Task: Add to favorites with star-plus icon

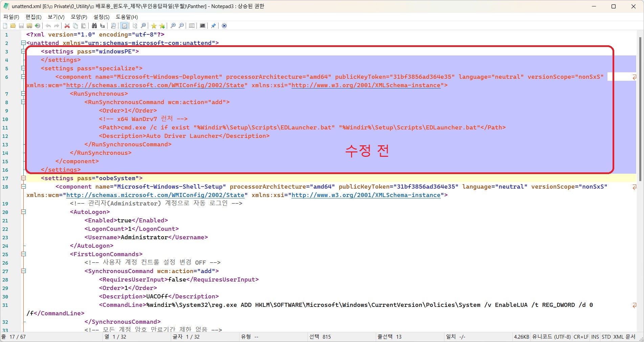Action: click(x=162, y=26)
